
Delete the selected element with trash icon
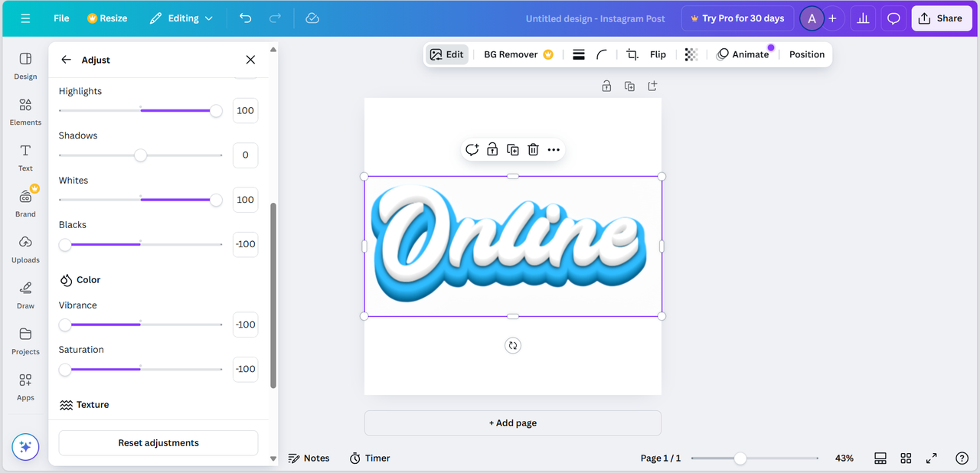534,150
